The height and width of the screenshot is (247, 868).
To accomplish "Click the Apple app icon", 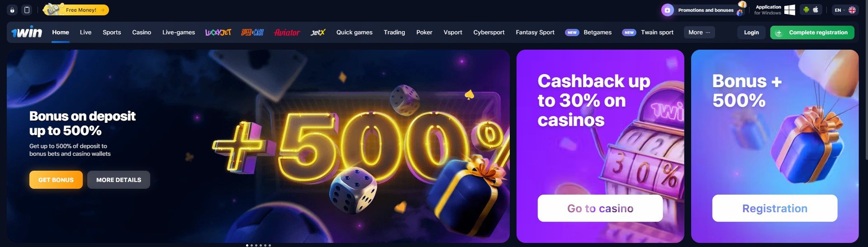I will coord(816,9).
